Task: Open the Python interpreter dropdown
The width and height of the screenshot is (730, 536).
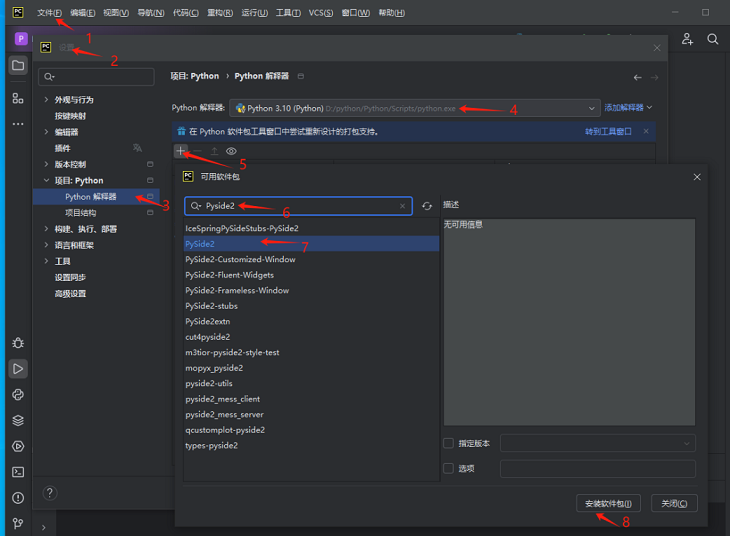Action: tap(414, 108)
